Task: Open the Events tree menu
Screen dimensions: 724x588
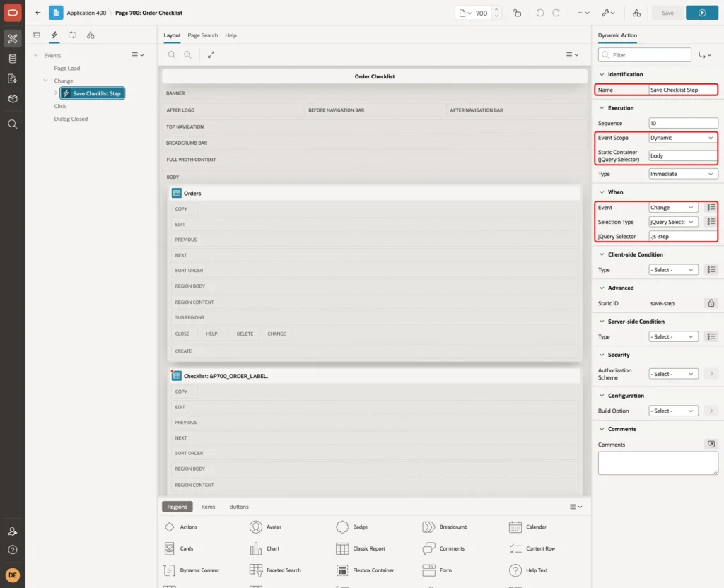Action: [138, 54]
